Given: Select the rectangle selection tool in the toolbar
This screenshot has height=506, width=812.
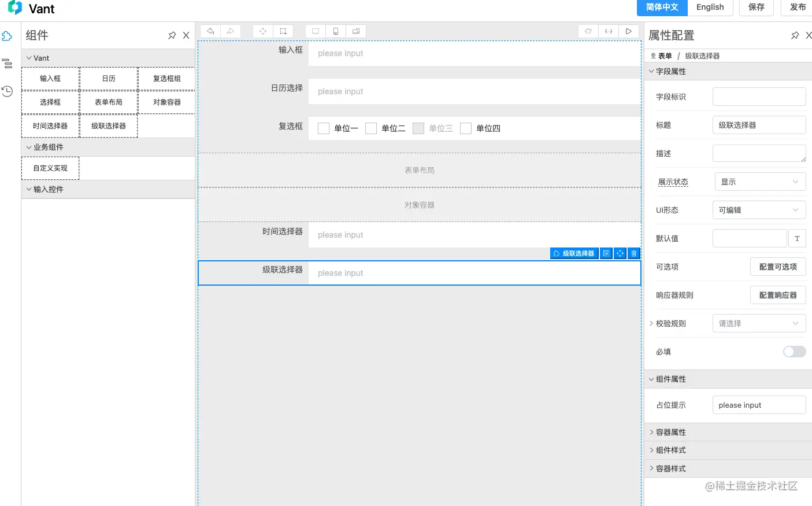Looking at the screenshot, I should [x=283, y=31].
